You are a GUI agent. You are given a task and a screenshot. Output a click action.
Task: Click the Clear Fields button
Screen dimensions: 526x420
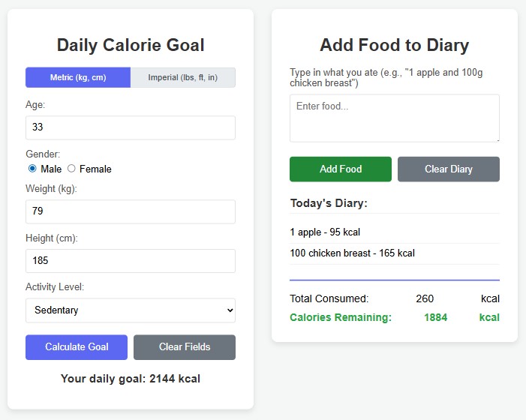coord(185,347)
